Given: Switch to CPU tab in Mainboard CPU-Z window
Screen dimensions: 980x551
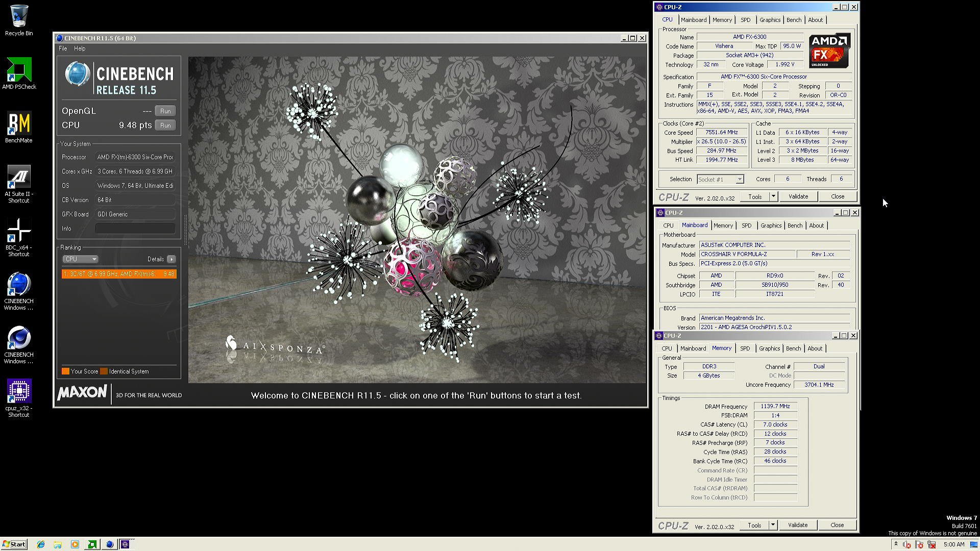Looking at the screenshot, I should coord(668,226).
